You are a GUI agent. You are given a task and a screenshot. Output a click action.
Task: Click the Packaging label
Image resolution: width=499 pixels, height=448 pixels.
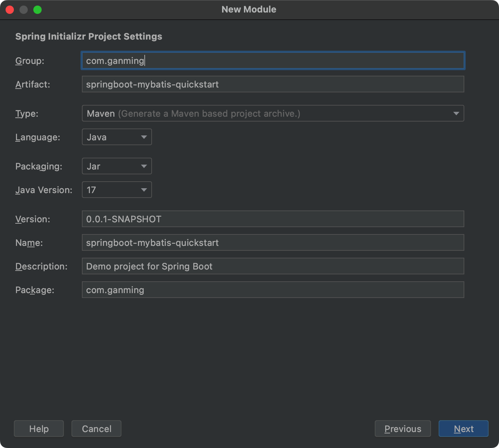(x=39, y=167)
